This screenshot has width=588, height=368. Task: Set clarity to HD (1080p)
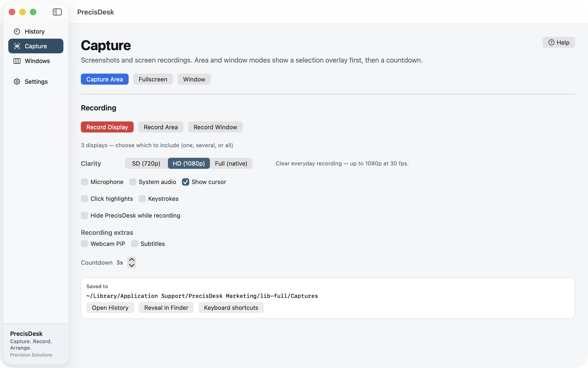pyautogui.click(x=189, y=163)
